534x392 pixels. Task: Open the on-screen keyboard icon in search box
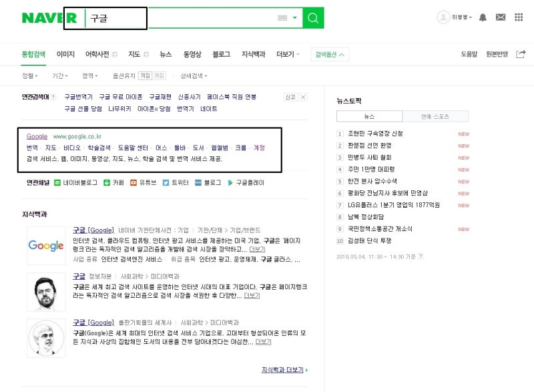click(282, 18)
